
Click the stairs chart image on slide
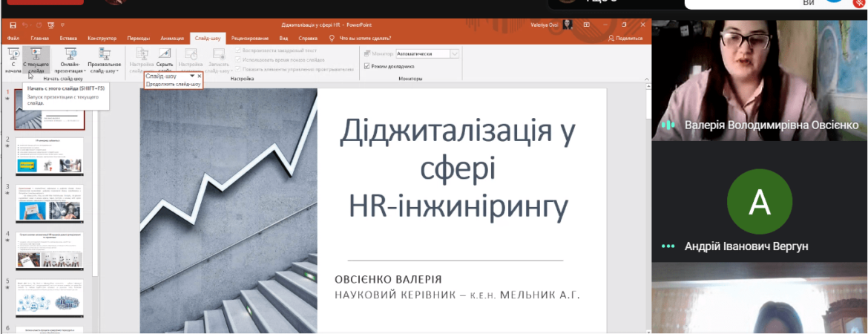tap(228, 211)
